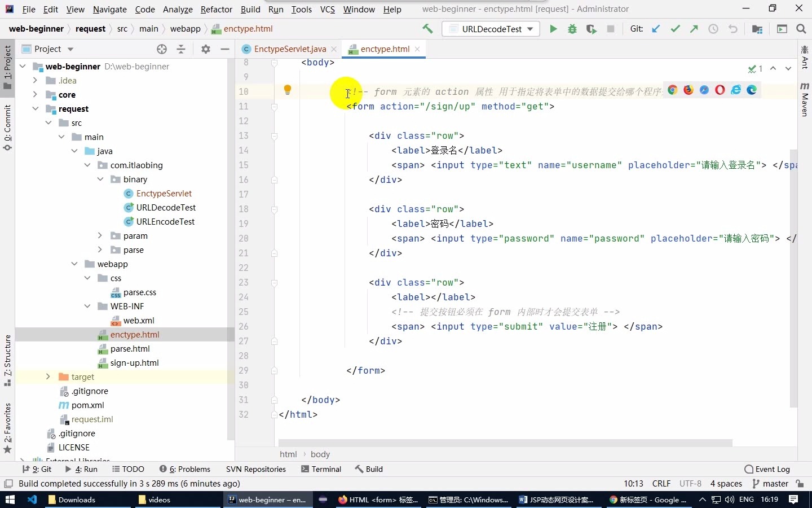Collapse all nodes in Project tree
Image resolution: width=812 pixels, height=508 pixels.
point(182,49)
